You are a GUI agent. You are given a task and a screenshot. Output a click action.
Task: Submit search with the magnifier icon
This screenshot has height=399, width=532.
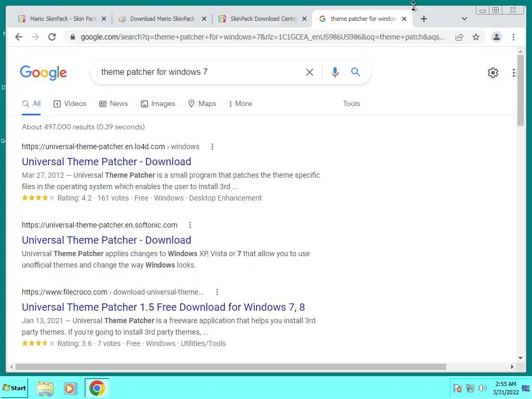pos(355,72)
